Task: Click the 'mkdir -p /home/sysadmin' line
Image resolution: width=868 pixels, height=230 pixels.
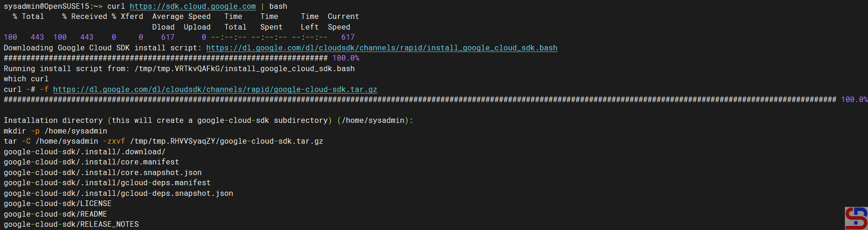Action: [x=55, y=131]
